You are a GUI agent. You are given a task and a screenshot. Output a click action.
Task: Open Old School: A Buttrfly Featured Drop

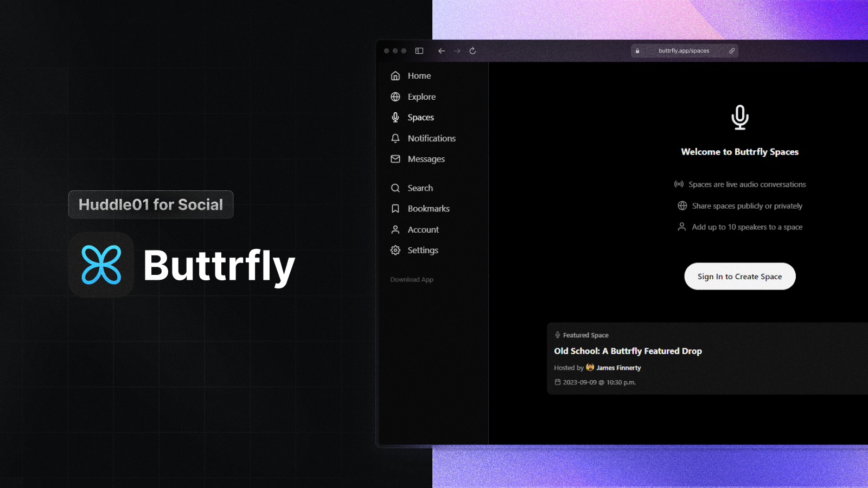pyautogui.click(x=628, y=351)
